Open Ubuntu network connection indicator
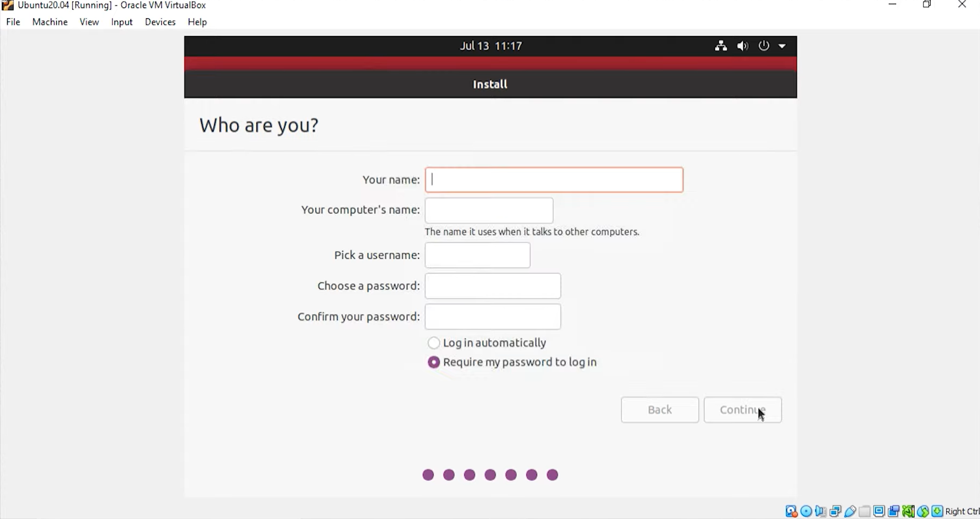This screenshot has height=519, width=980. tap(721, 46)
